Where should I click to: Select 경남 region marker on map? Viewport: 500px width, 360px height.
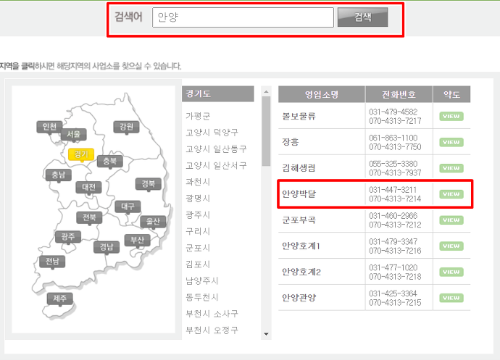[107, 247]
